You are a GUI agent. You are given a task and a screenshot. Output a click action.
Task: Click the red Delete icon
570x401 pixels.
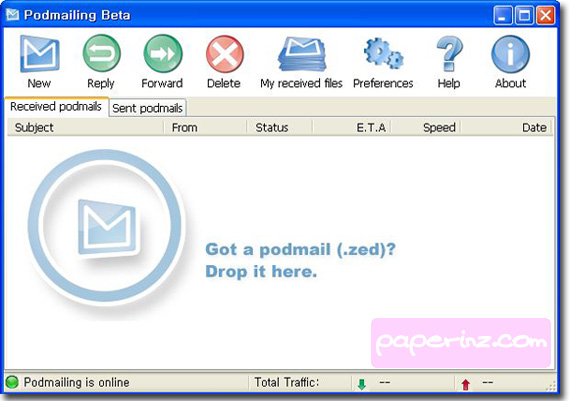[224, 54]
